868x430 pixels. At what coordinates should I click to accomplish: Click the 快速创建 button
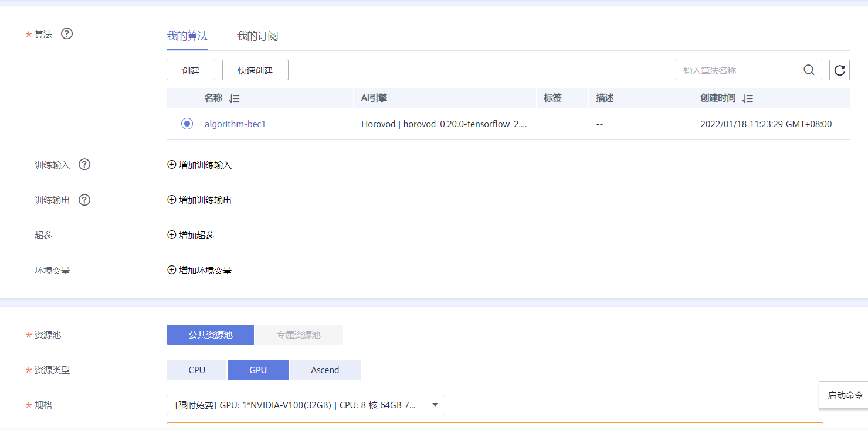pyautogui.click(x=255, y=70)
